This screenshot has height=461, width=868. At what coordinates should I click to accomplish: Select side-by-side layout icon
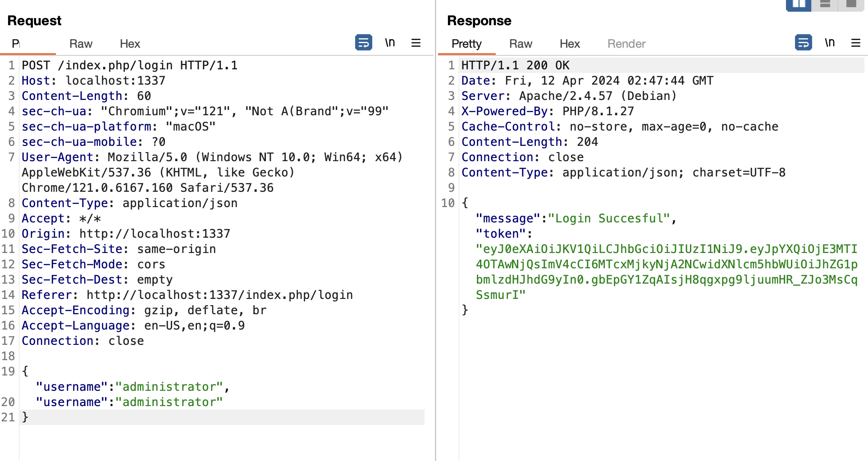pos(799,5)
